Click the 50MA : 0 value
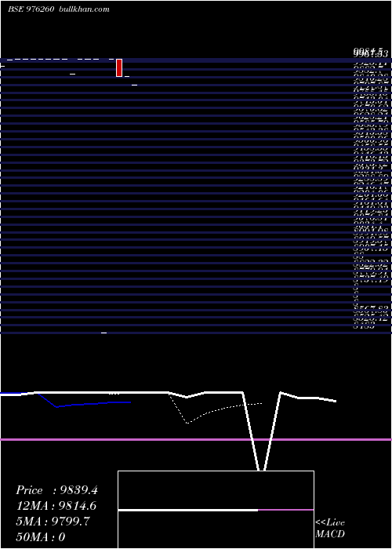The width and height of the screenshot is (392, 549). click(x=41, y=536)
